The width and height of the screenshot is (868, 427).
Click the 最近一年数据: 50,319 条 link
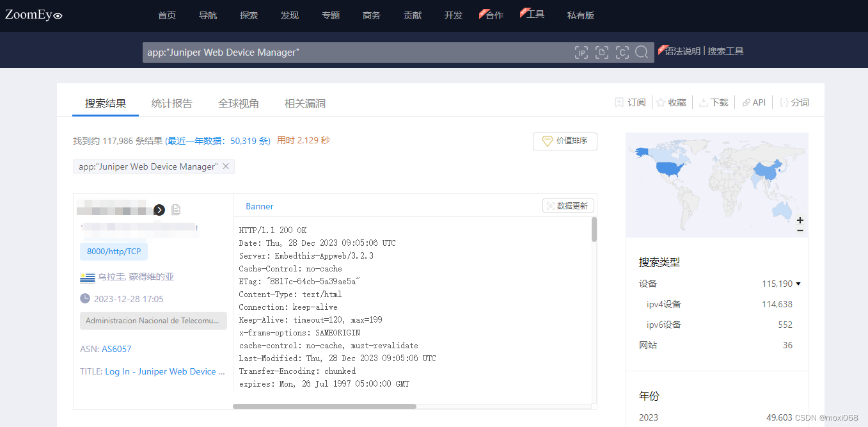[x=217, y=140]
